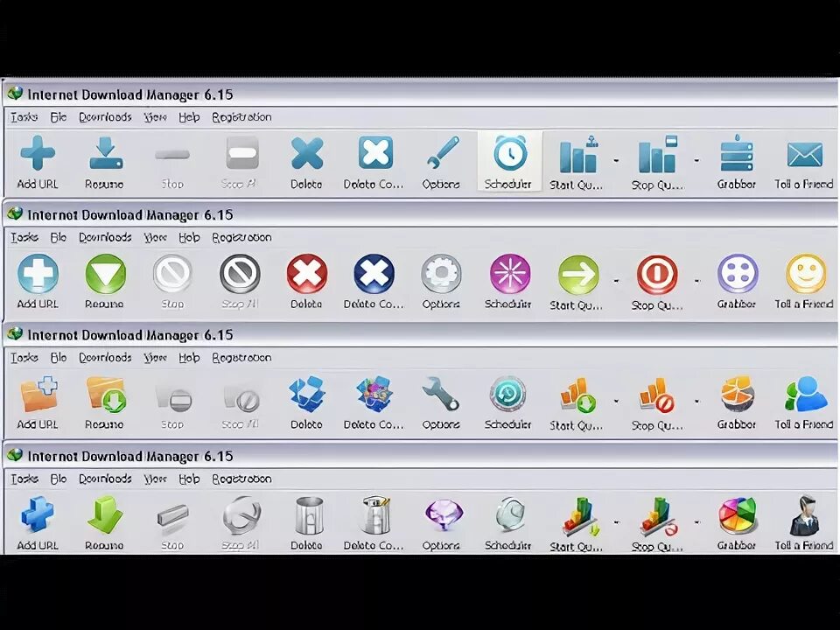Click the colorful 3D chart Stop Queue icon

click(x=659, y=516)
